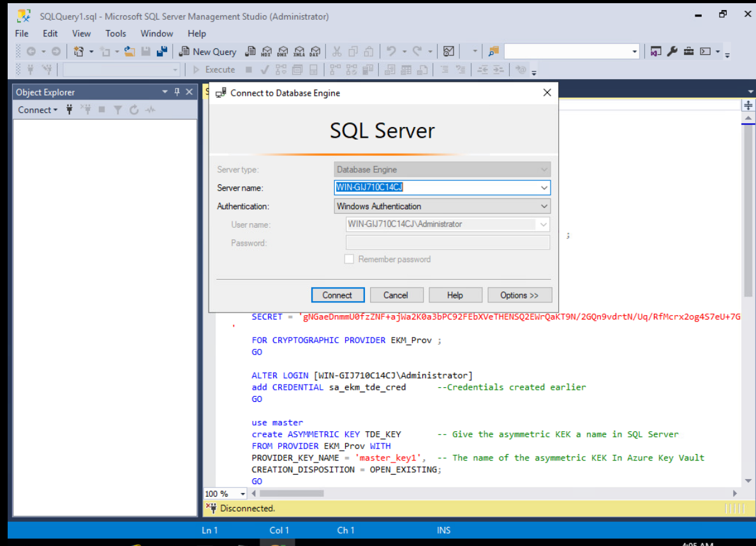Click the Parse checkmark icon

click(x=265, y=70)
